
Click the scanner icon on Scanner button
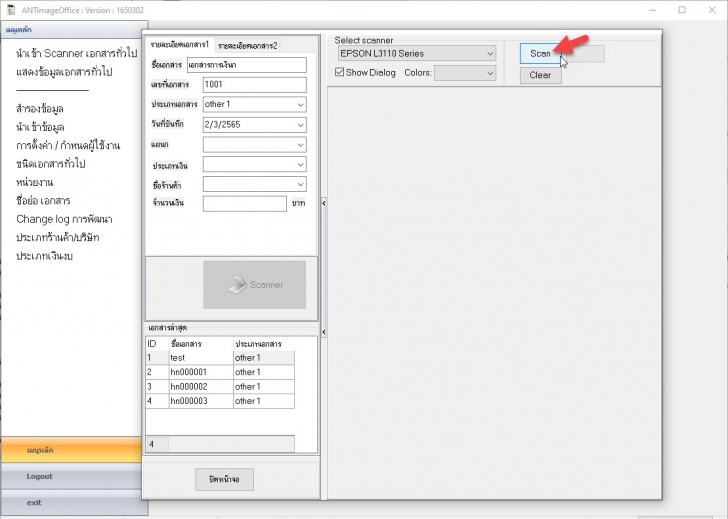coord(237,285)
